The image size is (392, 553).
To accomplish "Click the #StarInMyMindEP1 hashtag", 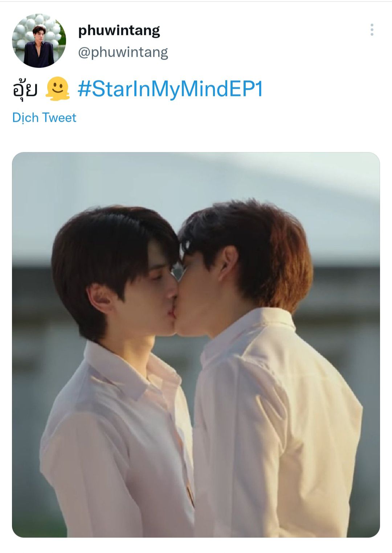I will [170, 89].
